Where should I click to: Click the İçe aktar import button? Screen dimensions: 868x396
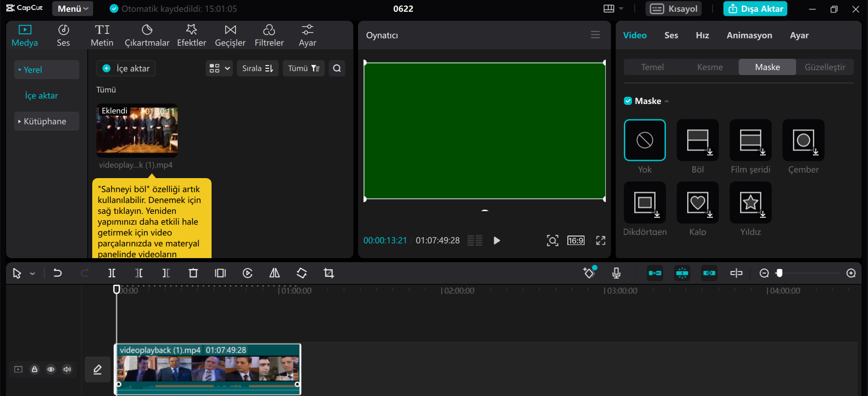(126, 68)
